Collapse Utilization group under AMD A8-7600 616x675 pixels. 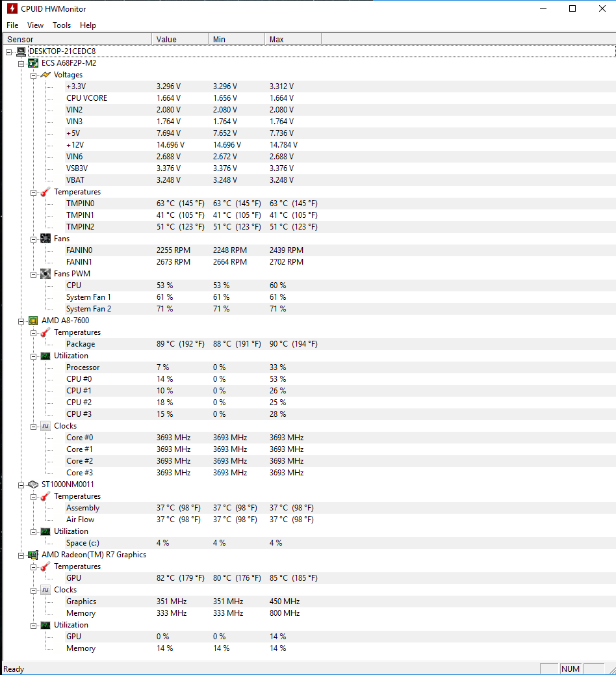(x=34, y=356)
